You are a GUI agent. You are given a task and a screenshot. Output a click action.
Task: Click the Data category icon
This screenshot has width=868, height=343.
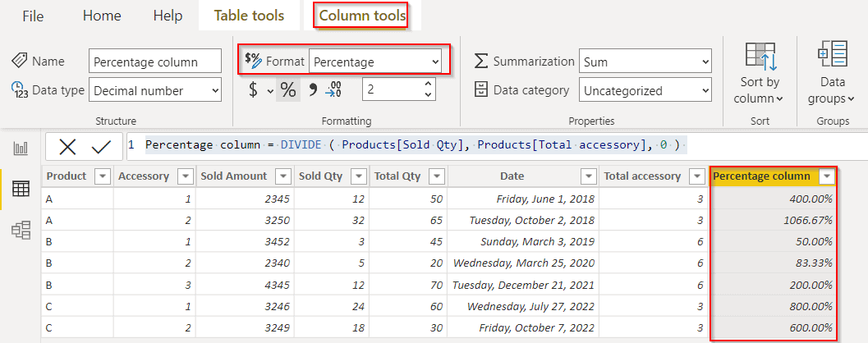[x=481, y=90]
